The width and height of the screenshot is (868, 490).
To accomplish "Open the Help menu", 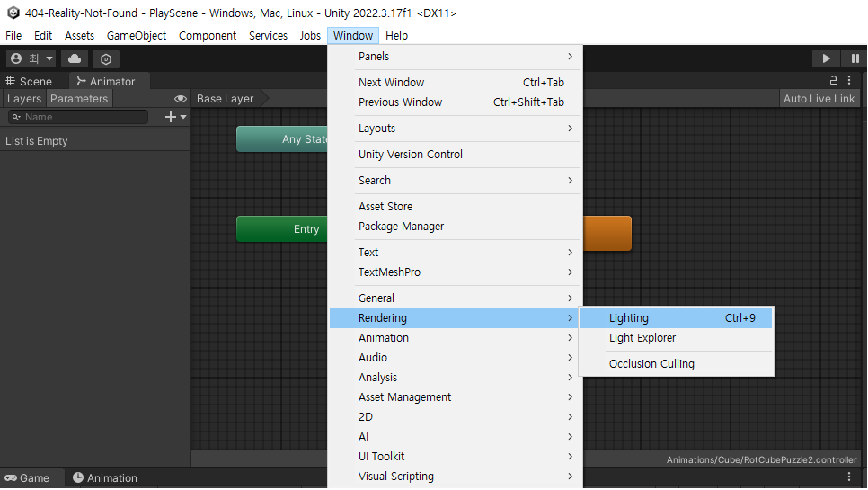I will click(x=396, y=35).
